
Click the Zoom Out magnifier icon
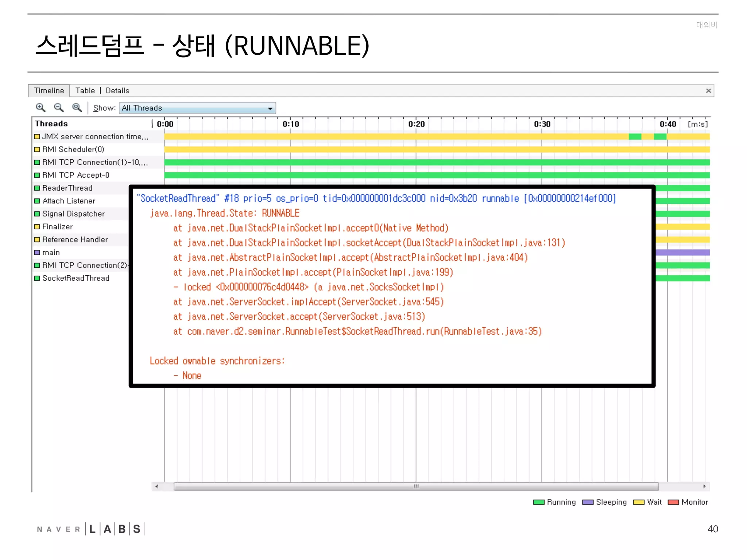[x=58, y=108]
